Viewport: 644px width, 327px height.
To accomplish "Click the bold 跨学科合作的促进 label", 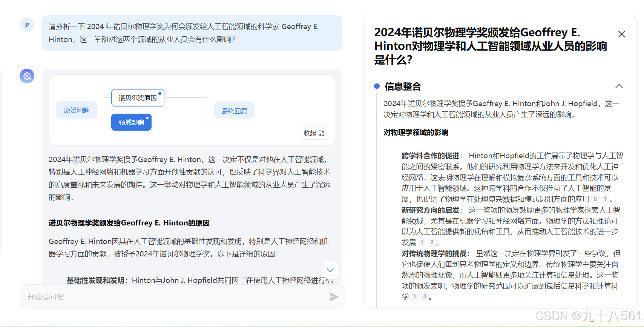I will 430,156.
